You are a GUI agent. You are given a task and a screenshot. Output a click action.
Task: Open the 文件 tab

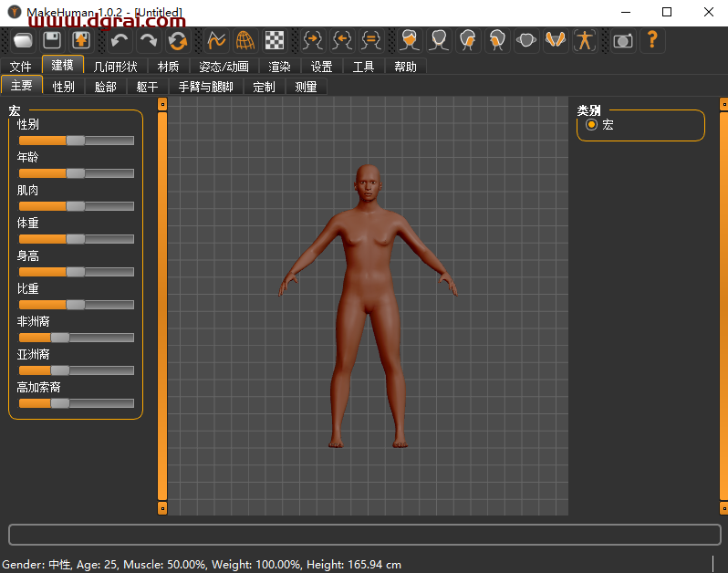click(21, 67)
